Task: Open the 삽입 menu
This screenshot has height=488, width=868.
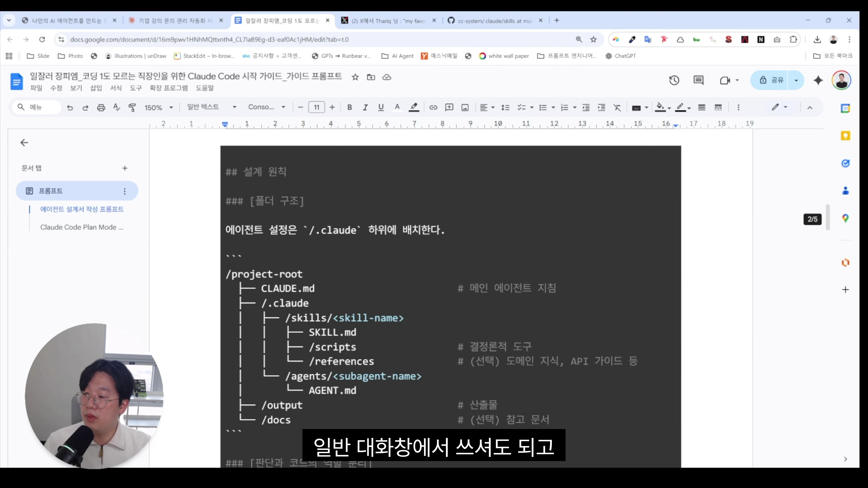Action: [x=96, y=88]
